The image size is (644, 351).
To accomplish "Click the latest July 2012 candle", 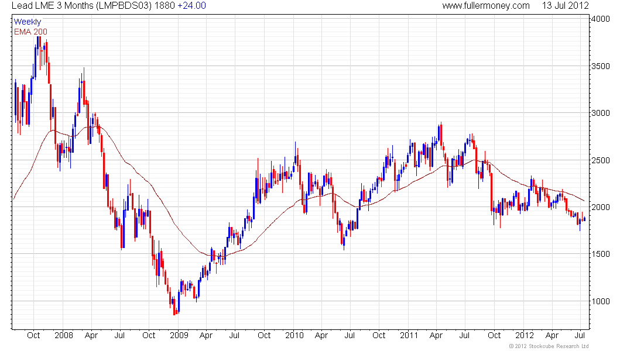I will [584, 219].
